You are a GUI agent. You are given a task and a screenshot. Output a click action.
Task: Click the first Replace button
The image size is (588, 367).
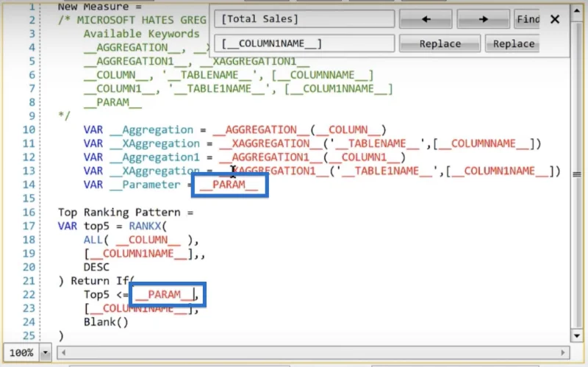(x=440, y=43)
